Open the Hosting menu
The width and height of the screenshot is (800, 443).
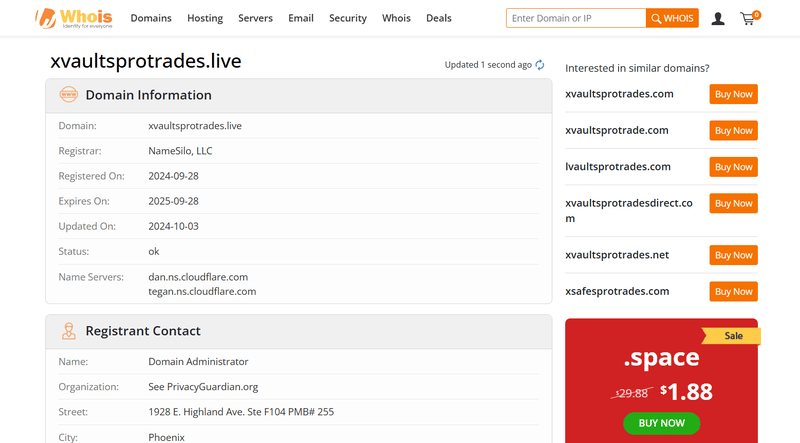(x=205, y=18)
